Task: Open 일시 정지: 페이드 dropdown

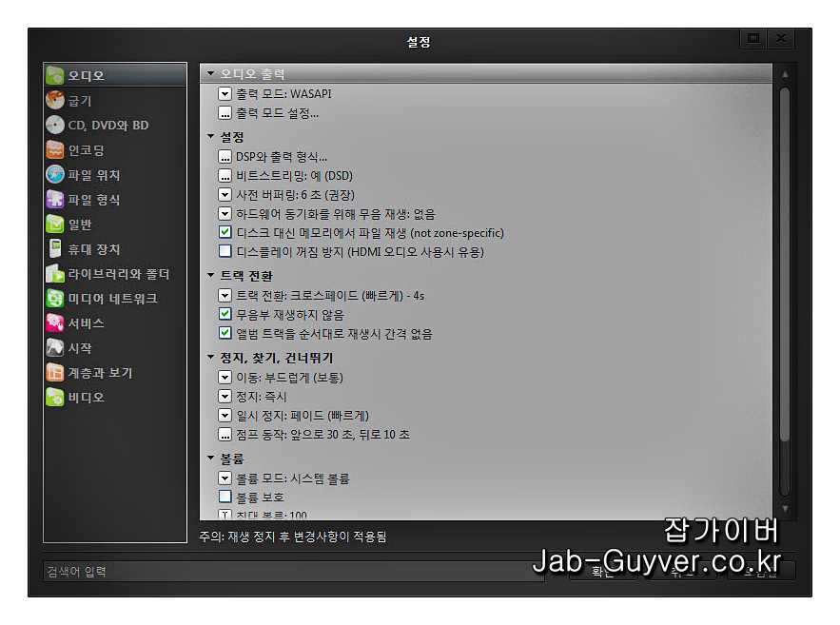Action: pos(225,415)
